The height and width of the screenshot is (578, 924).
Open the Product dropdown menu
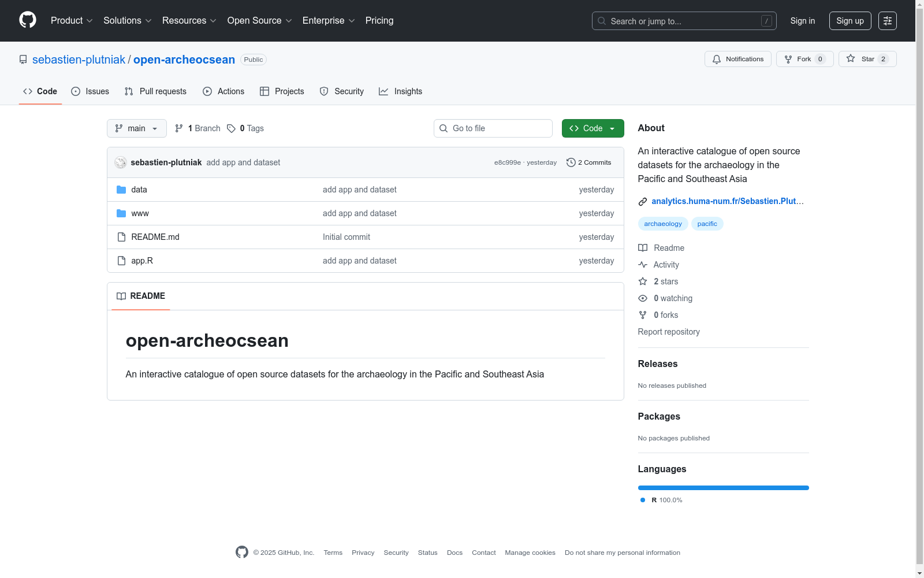coord(72,21)
